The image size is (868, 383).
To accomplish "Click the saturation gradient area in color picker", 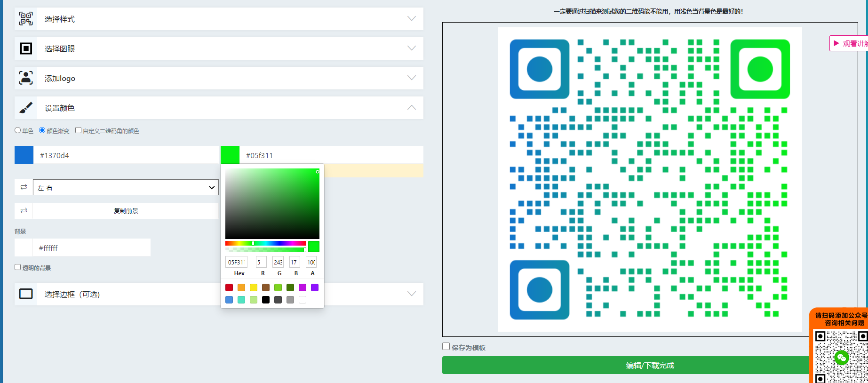I will click(x=272, y=204).
